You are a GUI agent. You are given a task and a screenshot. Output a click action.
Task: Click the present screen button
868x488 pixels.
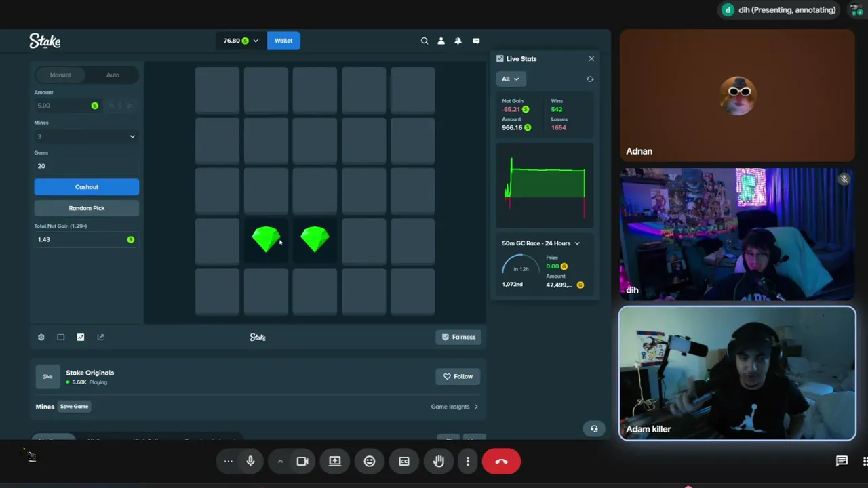335,462
